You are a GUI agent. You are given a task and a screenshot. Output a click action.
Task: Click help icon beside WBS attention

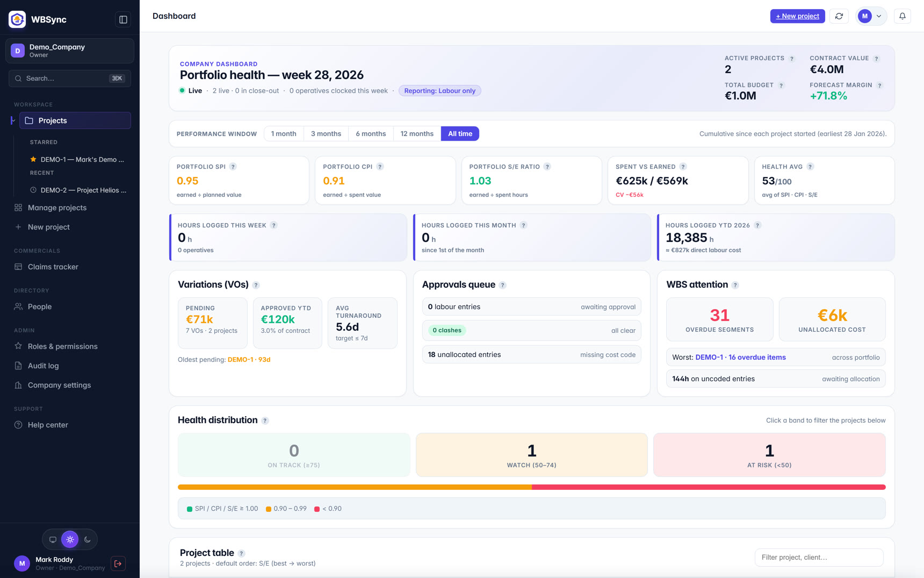735,286
